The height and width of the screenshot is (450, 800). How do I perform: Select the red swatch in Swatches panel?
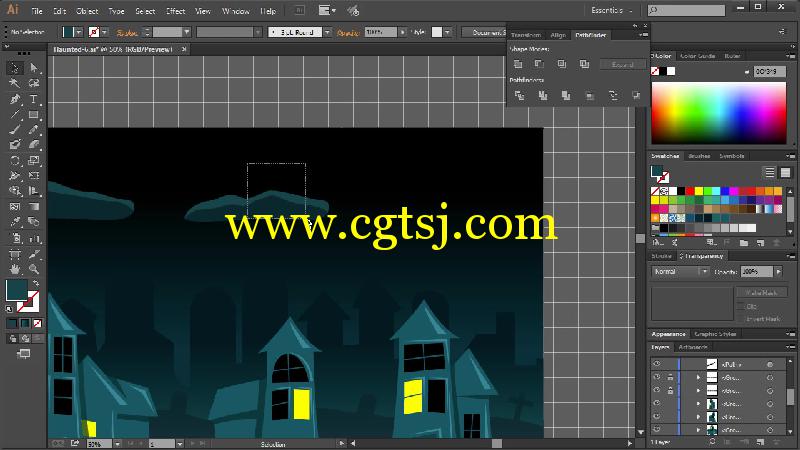[x=690, y=191]
